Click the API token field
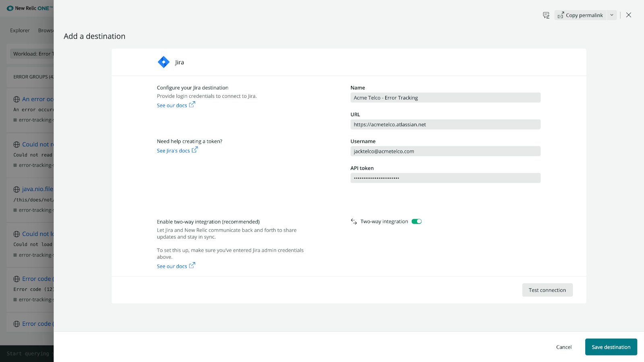This screenshot has width=644, height=362. pyautogui.click(x=445, y=177)
